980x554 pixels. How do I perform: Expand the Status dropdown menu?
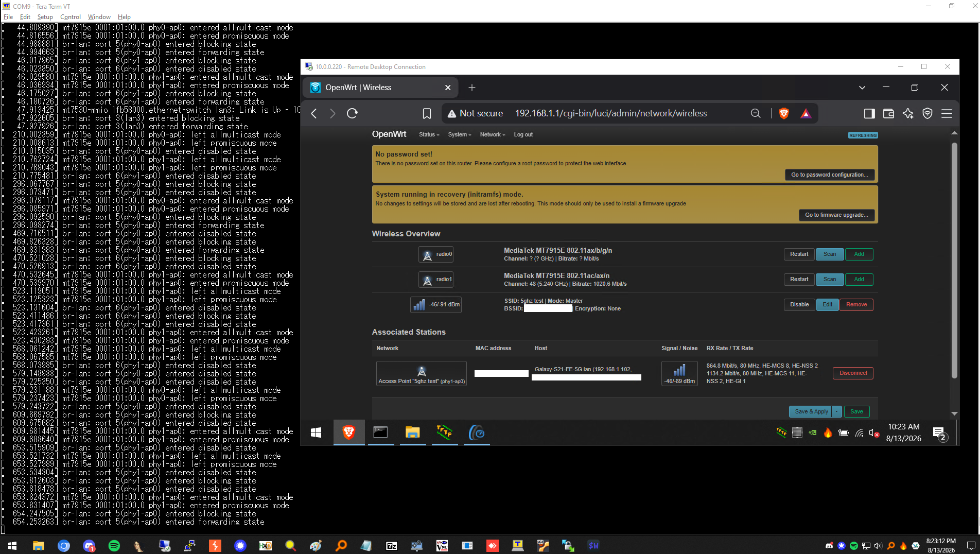point(429,135)
